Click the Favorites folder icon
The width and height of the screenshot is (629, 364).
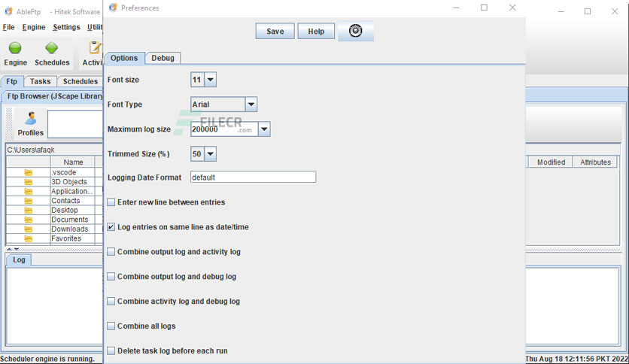coord(28,238)
